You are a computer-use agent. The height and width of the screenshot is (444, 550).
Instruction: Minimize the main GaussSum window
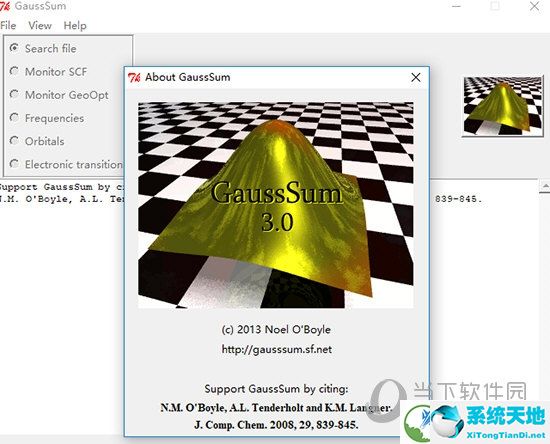[456, 6]
